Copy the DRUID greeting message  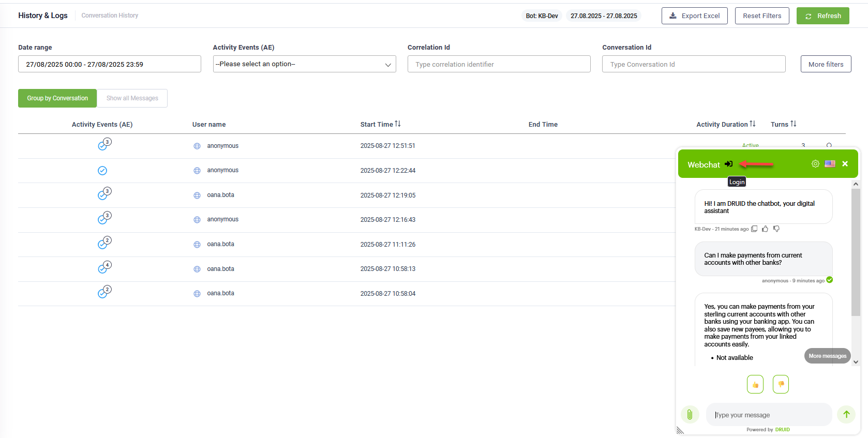(754, 229)
